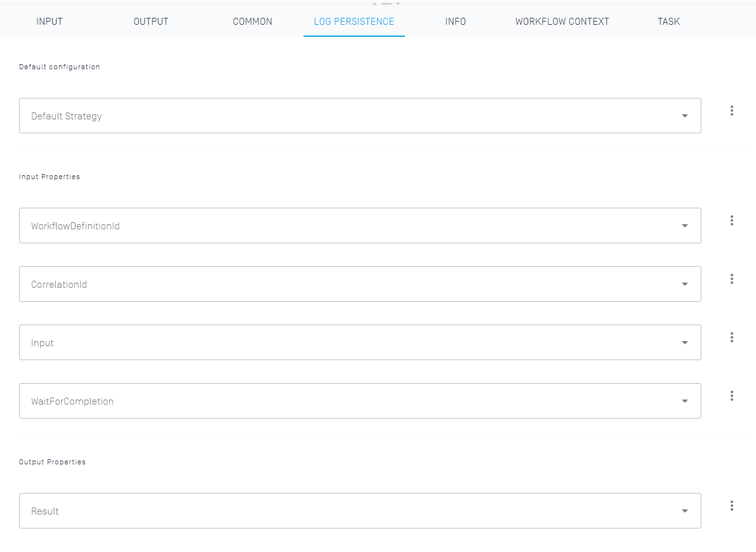Open options menu for Default Strategy
This screenshot has width=756, height=552.
(731, 110)
